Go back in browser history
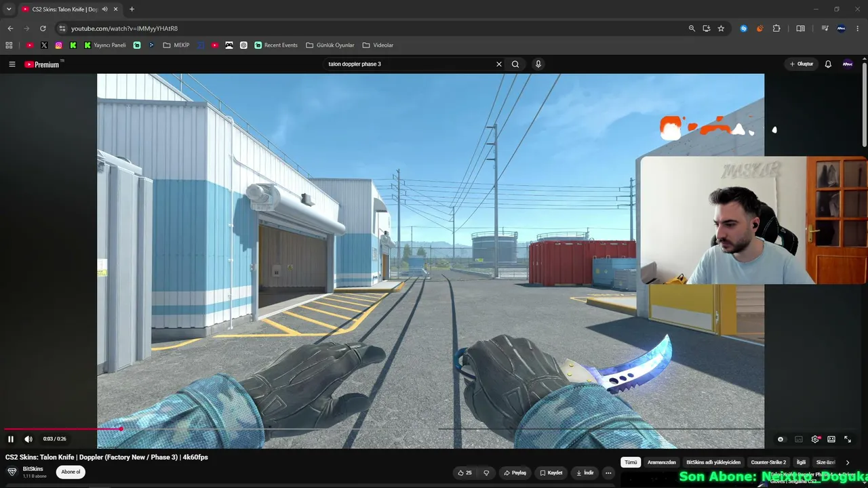Screen dimensions: 868x488 point(10,28)
